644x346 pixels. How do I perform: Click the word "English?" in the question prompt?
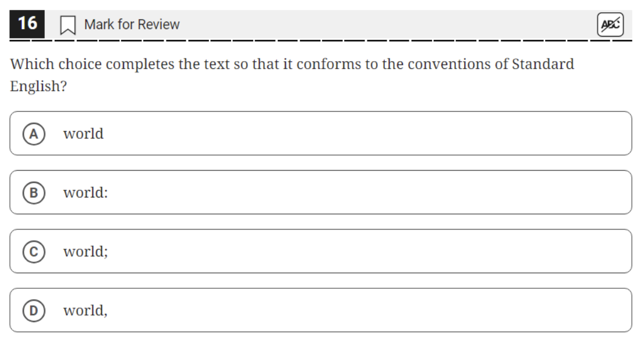tap(35, 86)
